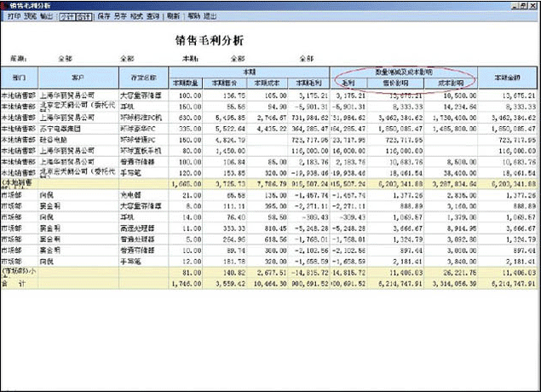Open 格式 (Format) from the toolbar
The width and height of the screenshot is (541, 392).
[x=136, y=16]
